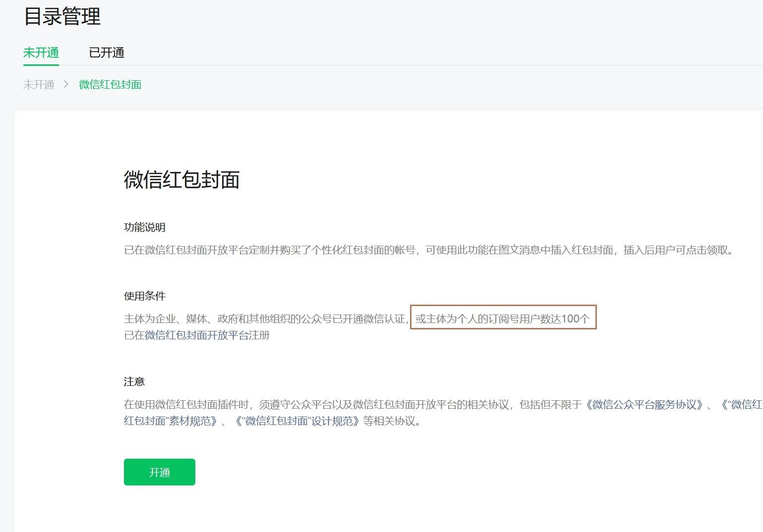The width and height of the screenshot is (763, 532).
Task: Click the 使用条件 section heading
Action: 145,296
